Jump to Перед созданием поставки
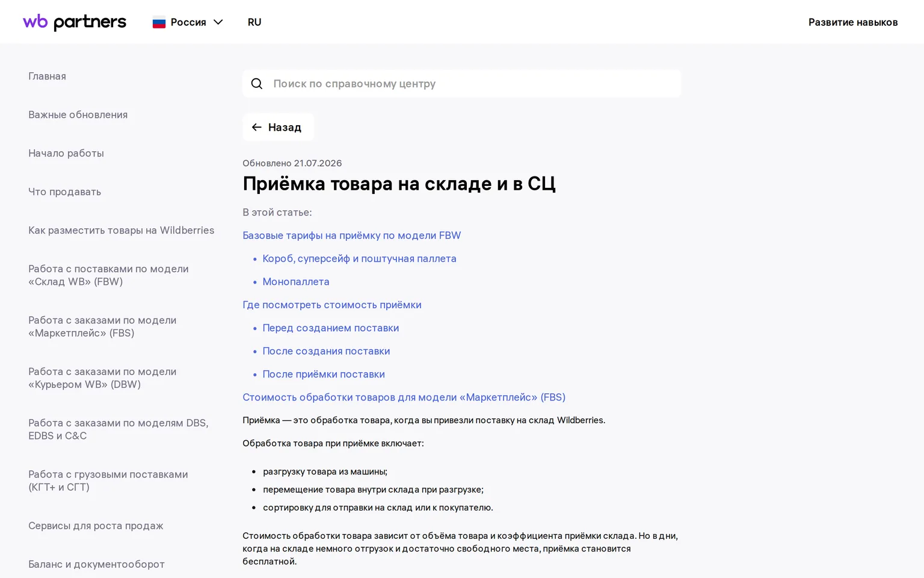Screen dimensions: 924x578 (331, 328)
